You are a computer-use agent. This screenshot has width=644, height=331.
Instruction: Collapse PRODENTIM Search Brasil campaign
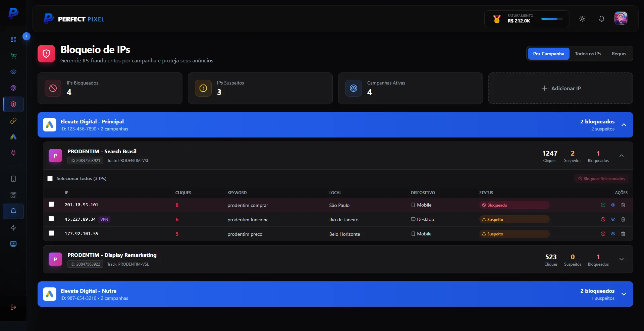(622, 156)
